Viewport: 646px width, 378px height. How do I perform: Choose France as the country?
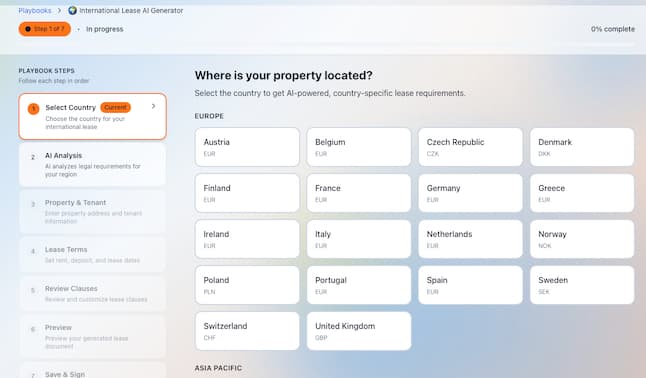tap(359, 193)
